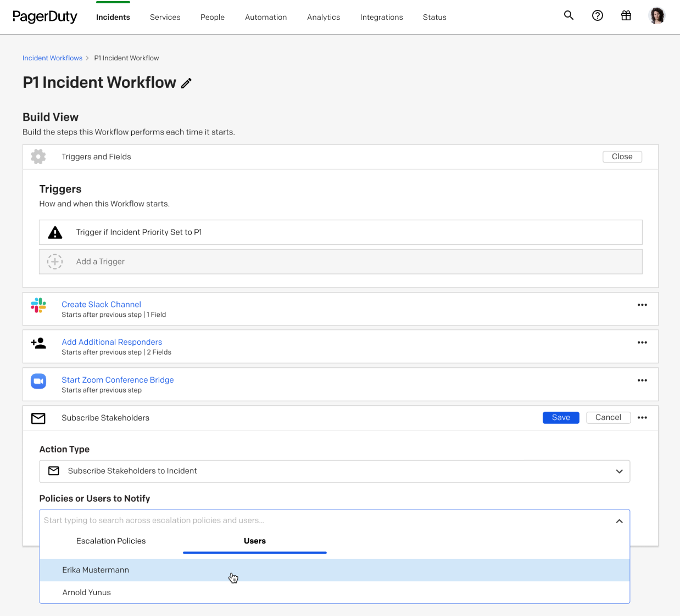
Task: Close the Triggers and Fields panel
Action: (x=622, y=157)
